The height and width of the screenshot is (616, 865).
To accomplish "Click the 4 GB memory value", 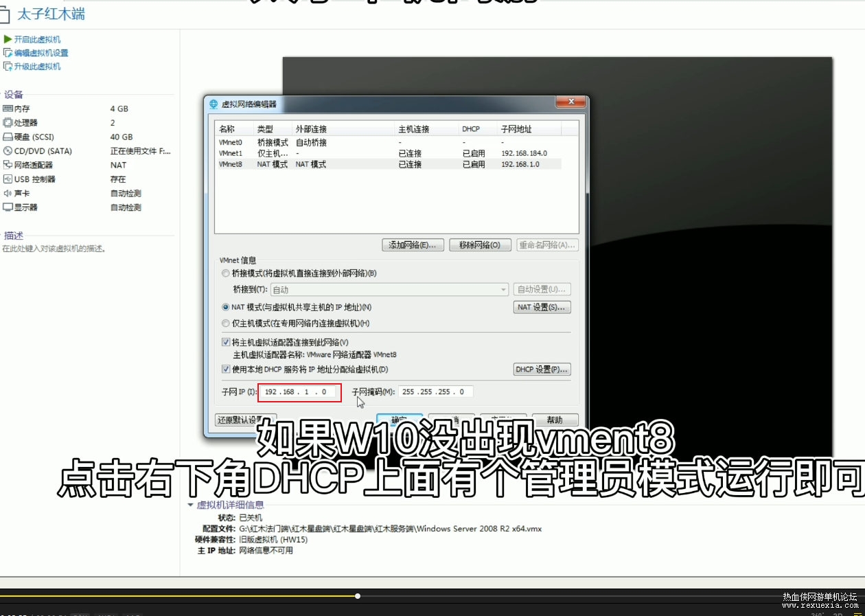I will click(119, 109).
